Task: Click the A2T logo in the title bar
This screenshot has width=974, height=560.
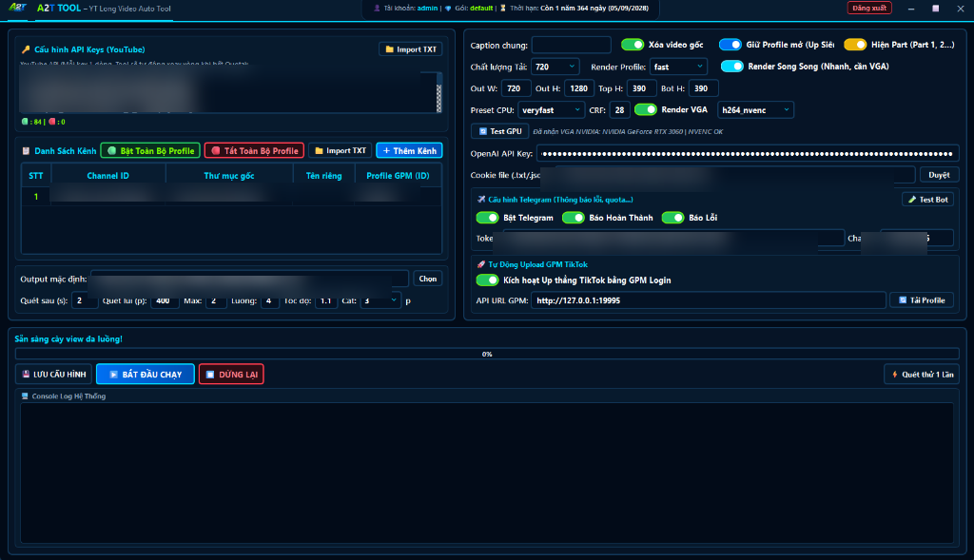Action: point(17,8)
